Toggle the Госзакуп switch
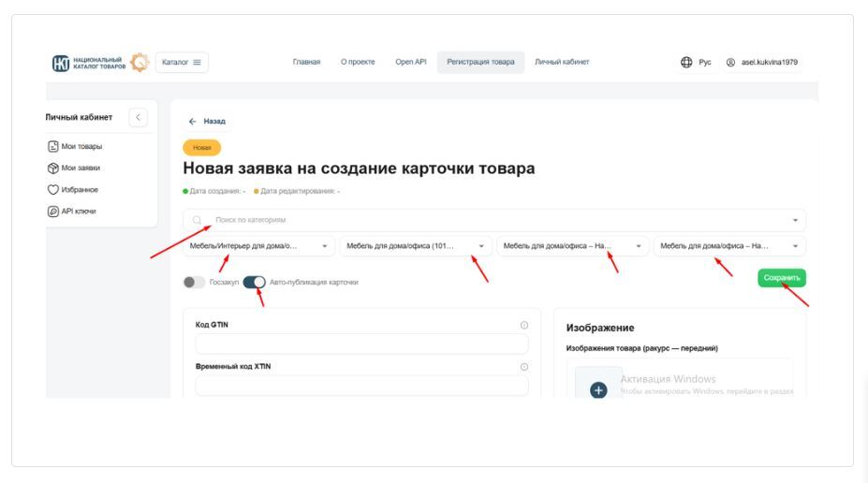868x483 pixels. pos(194,282)
